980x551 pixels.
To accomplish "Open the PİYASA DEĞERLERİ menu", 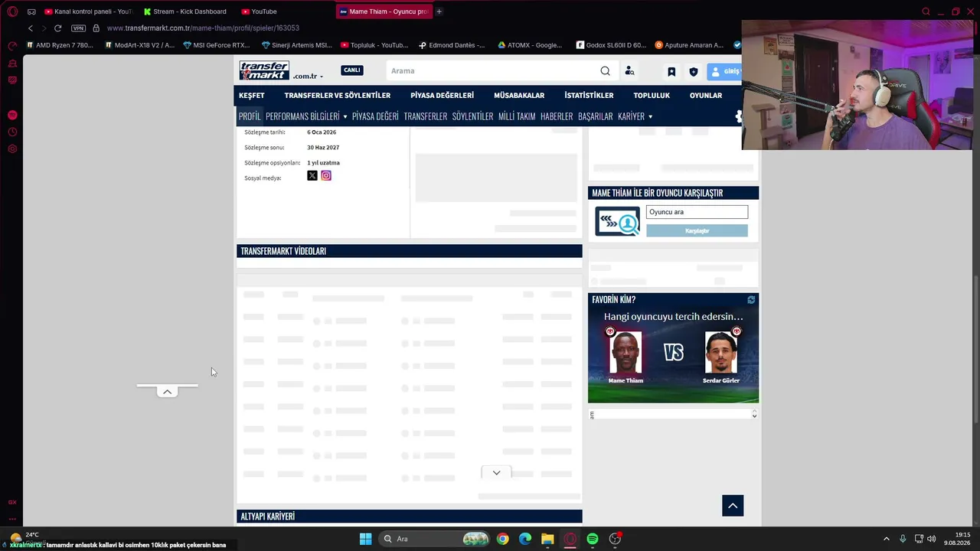I will click(x=442, y=96).
